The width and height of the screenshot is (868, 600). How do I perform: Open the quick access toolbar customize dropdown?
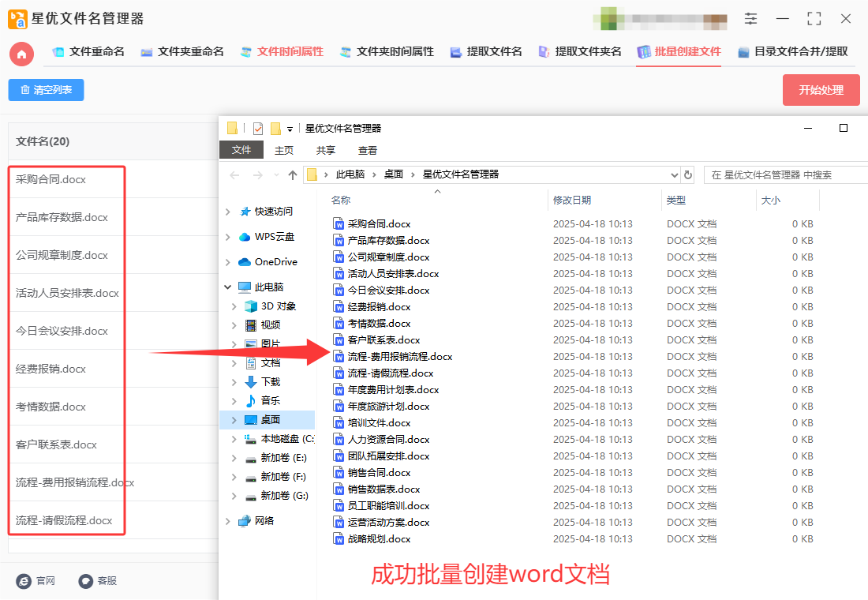(290, 129)
